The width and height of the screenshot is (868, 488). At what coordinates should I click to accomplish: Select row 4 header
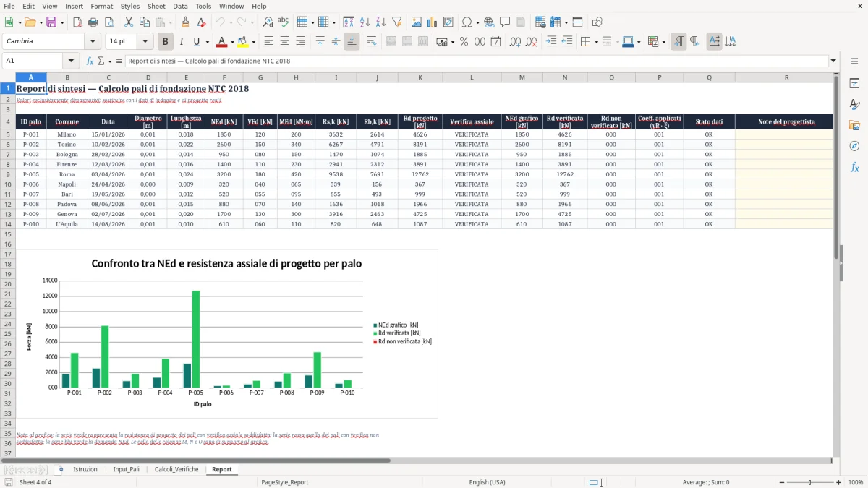pos(7,121)
